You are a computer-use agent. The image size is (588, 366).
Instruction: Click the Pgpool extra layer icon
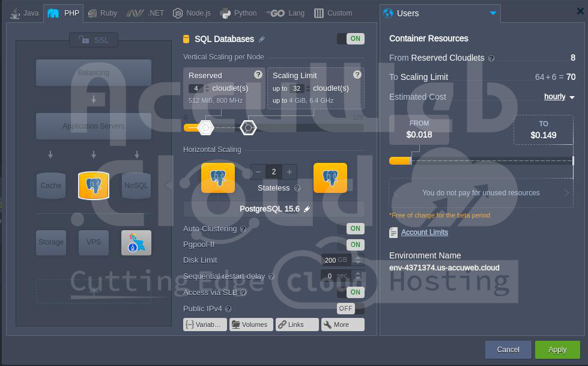(136, 243)
